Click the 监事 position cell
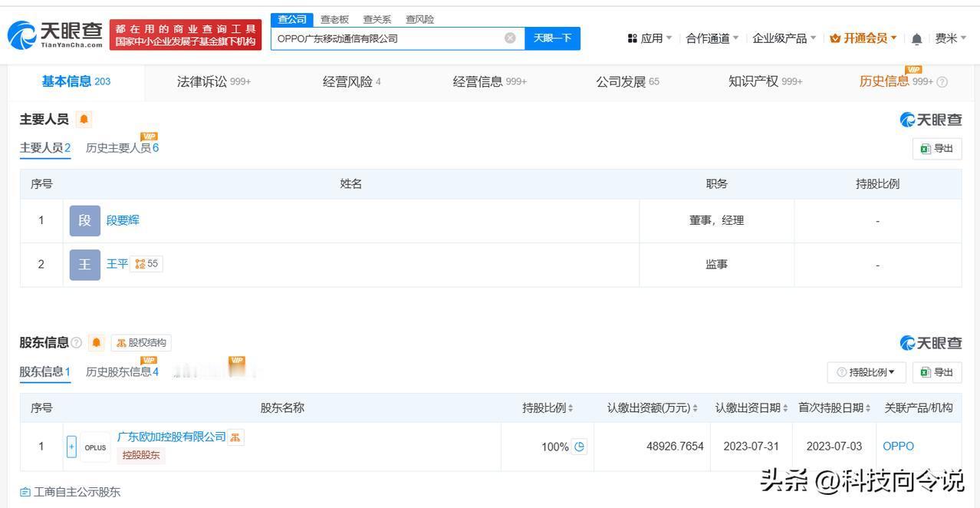 tap(717, 264)
